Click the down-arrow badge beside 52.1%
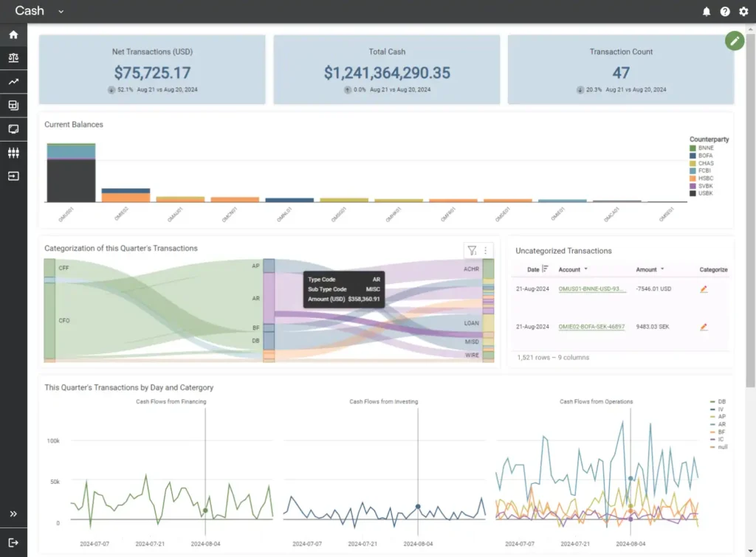The height and width of the screenshot is (557, 756). tap(111, 89)
